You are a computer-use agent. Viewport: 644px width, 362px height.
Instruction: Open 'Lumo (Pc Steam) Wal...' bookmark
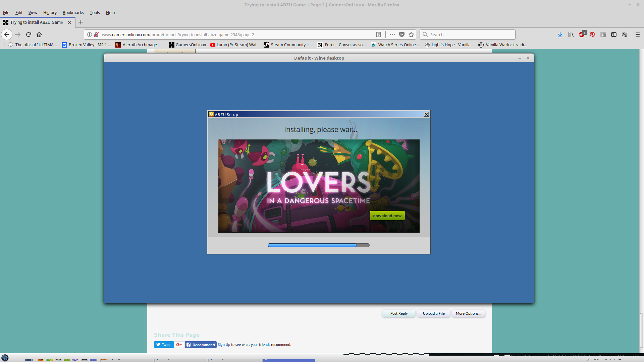click(x=235, y=45)
